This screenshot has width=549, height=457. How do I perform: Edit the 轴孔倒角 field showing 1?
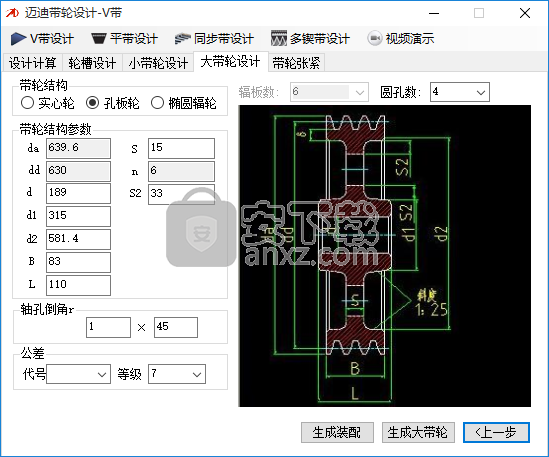pyautogui.click(x=109, y=327)
